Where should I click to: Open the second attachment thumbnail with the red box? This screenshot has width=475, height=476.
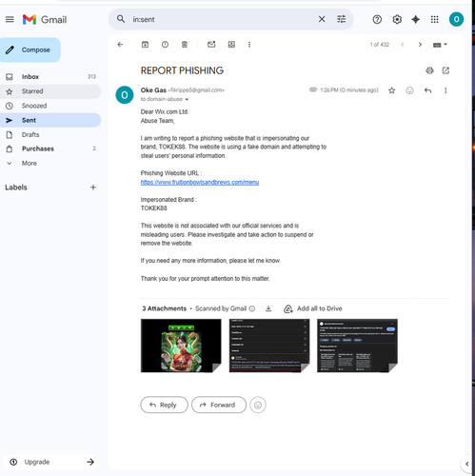[269, 346]
